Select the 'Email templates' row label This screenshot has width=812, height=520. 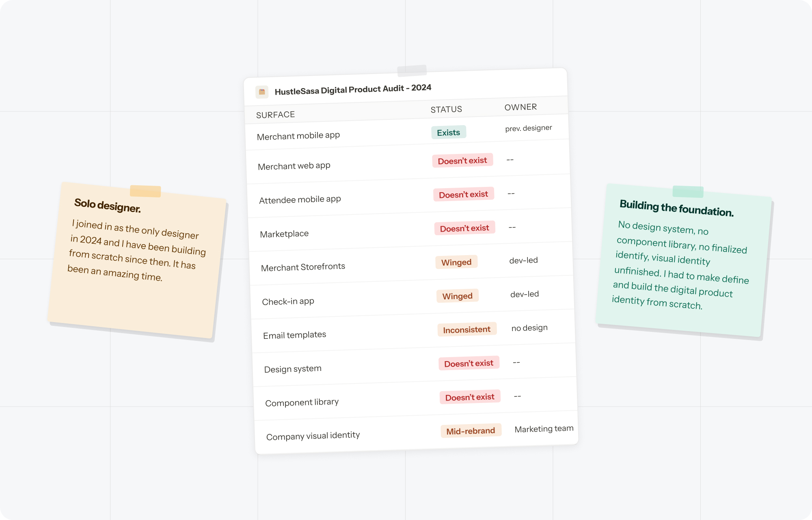294,335
